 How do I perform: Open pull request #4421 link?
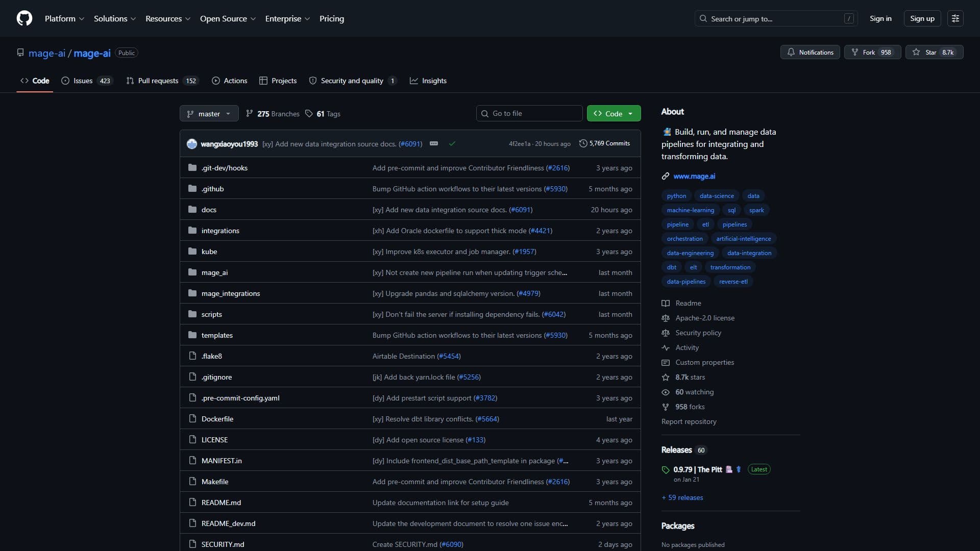pos(541,231)
